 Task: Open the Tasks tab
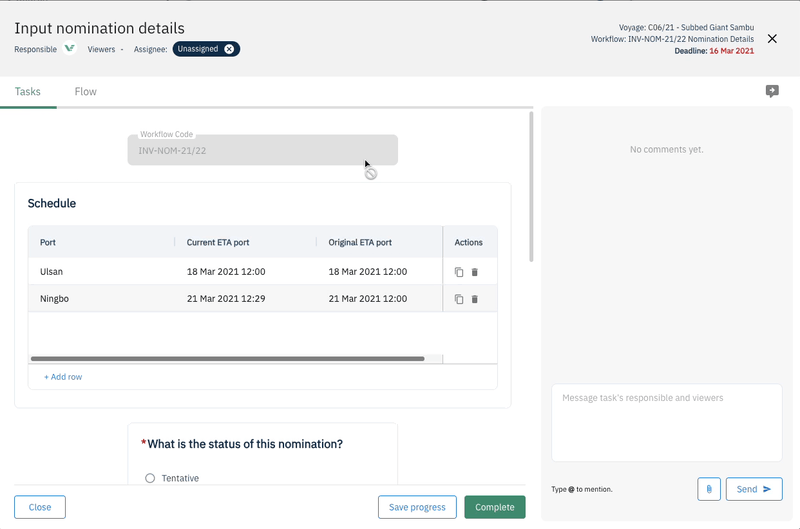(28, 92)
